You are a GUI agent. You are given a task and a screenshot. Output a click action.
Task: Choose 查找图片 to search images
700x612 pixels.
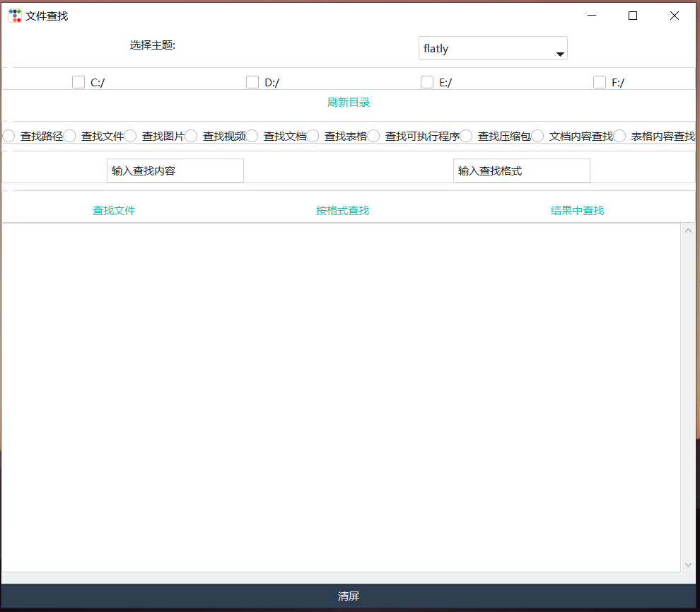129,136
